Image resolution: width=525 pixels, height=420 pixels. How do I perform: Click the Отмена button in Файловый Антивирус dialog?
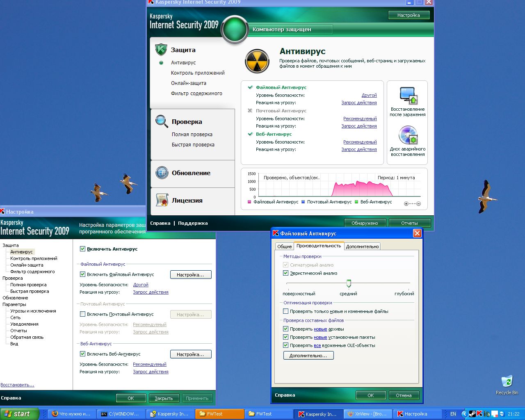click(404, 395)
